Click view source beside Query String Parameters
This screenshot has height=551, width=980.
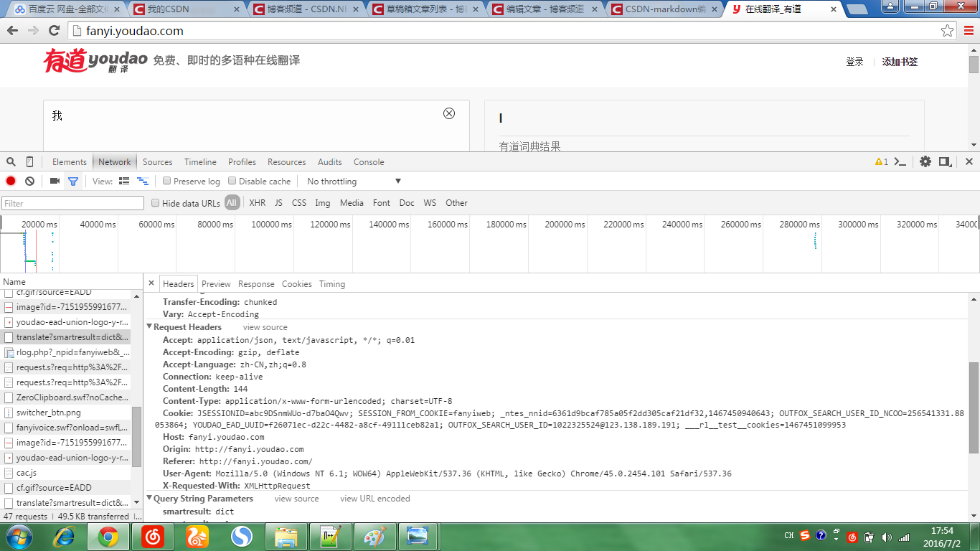click(296, 499)
